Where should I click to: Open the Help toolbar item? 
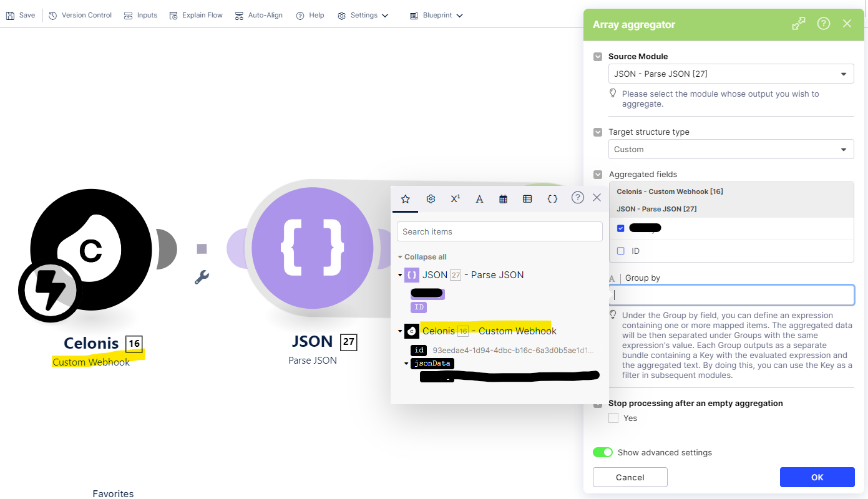click(310, 15)
